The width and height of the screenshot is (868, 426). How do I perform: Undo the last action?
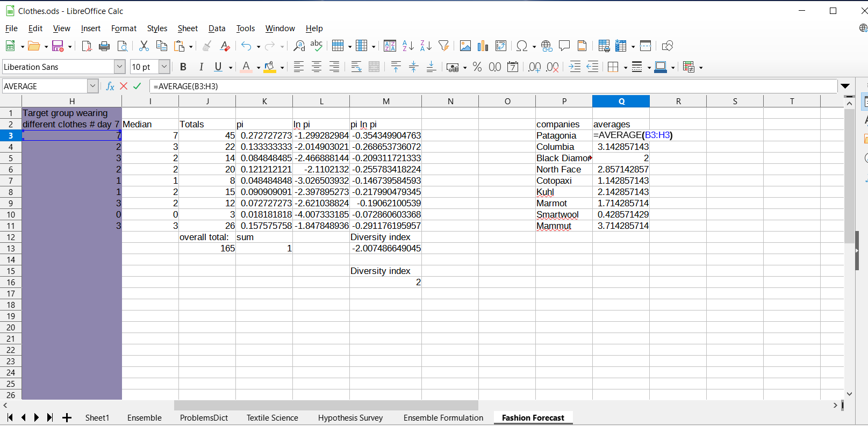[x=246, y=46]
